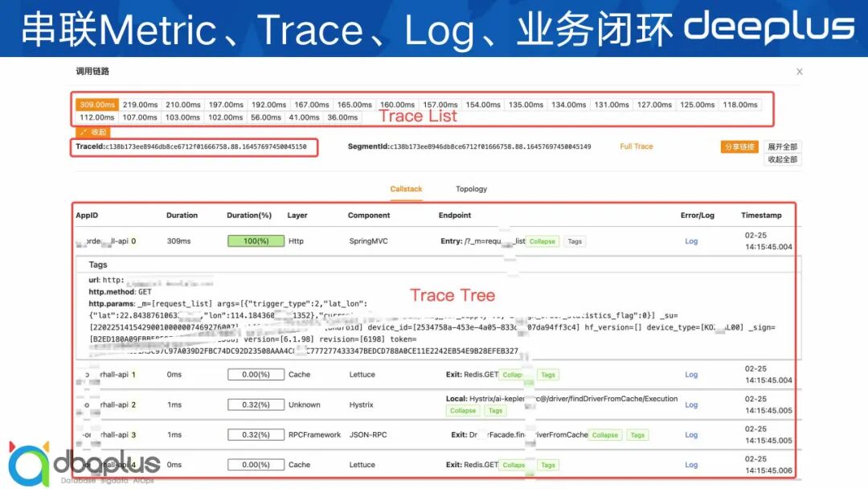Click the Endpoint column header
This screenshot has height=489, width=868.
(454, 216)
